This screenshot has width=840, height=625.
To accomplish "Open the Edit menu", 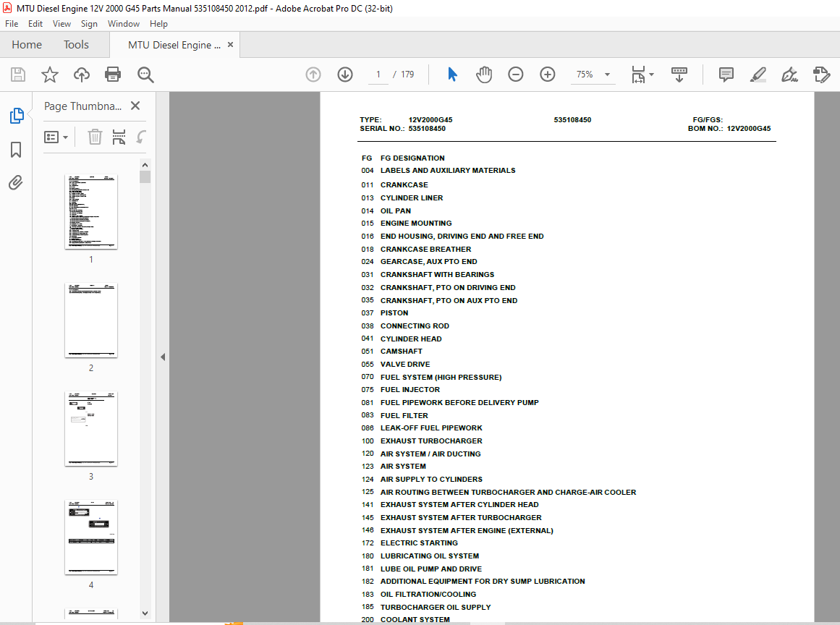I will tap(35, 24).
